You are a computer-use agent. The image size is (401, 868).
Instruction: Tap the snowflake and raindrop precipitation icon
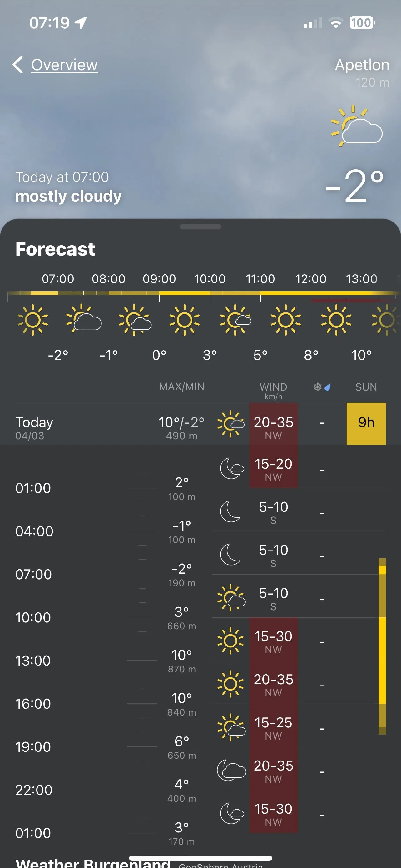tap(322, 387)
